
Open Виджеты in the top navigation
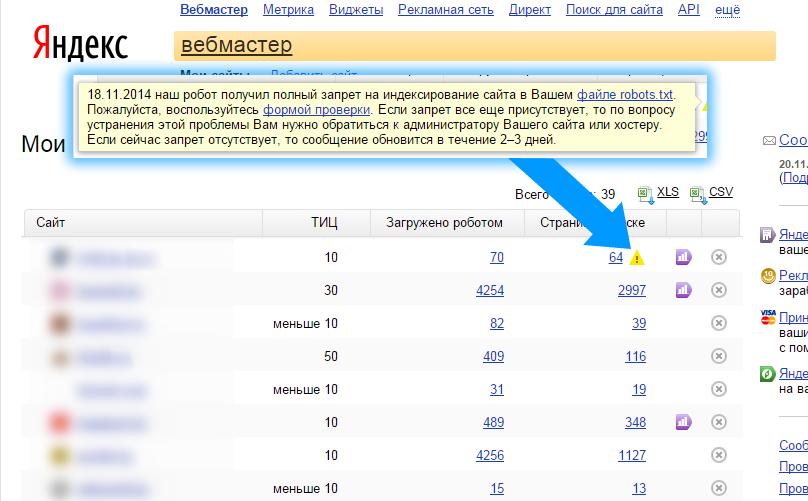356,10
